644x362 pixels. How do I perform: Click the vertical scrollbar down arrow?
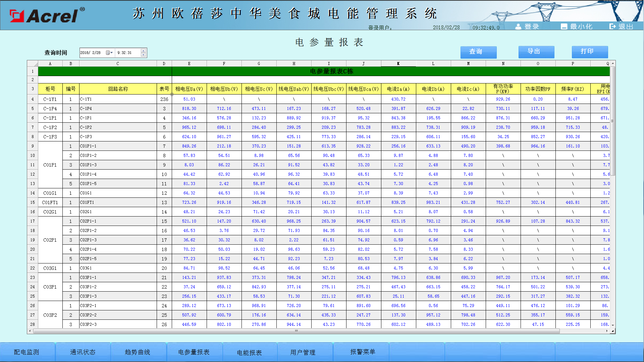[613, 325]
